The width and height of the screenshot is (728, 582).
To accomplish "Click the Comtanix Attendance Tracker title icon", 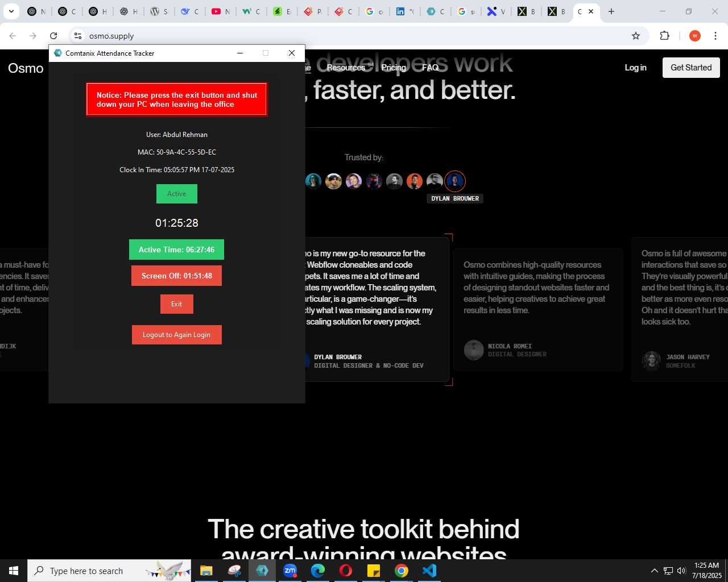I will 57,53.
